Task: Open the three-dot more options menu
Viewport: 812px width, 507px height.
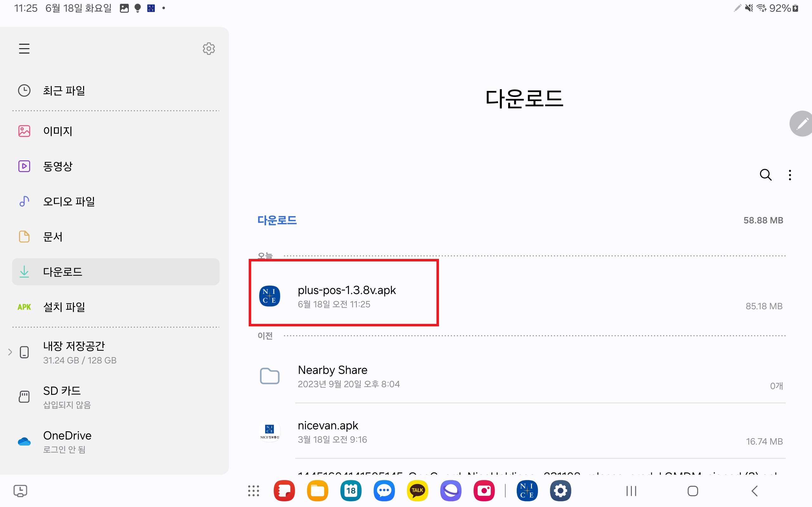Action: (x=790, y=175)
